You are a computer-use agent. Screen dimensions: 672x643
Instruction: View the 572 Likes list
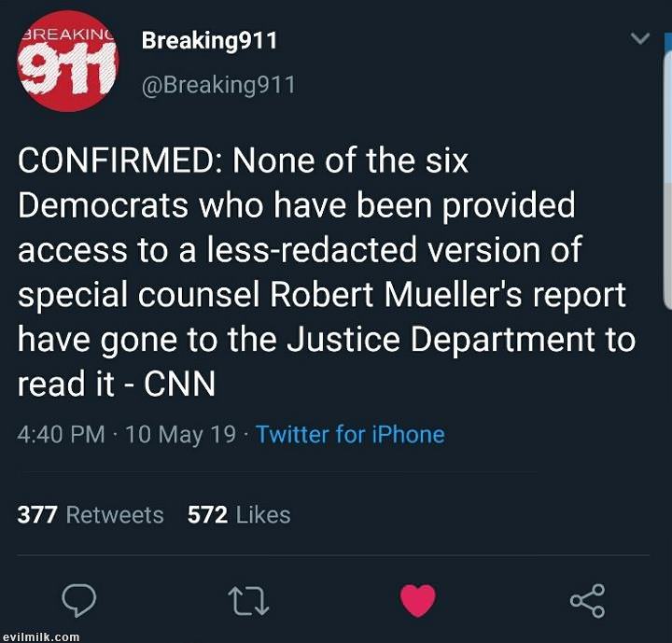pos(239,515)
